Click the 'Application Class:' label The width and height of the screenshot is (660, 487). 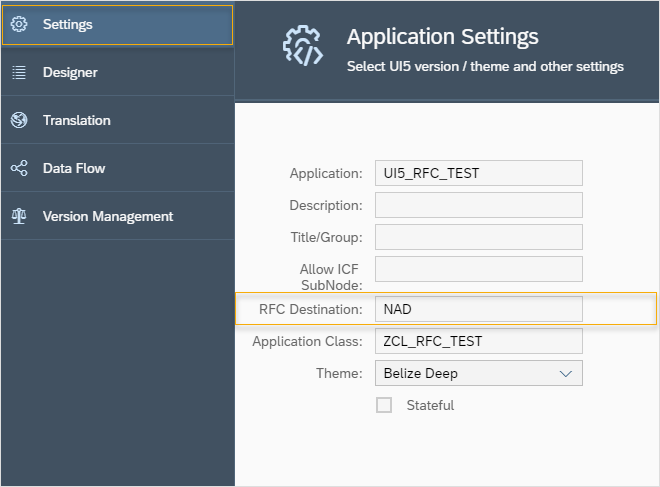tap(307, 341)
